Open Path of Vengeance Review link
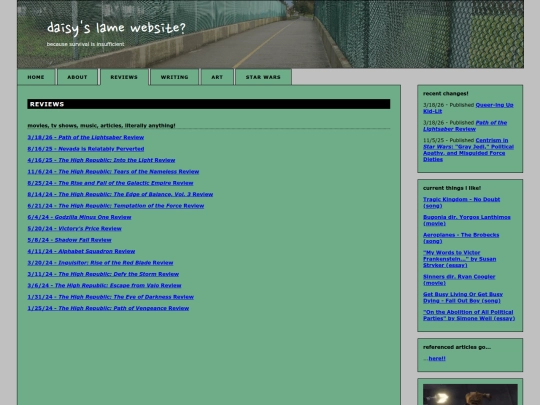 tap(108, 308)
